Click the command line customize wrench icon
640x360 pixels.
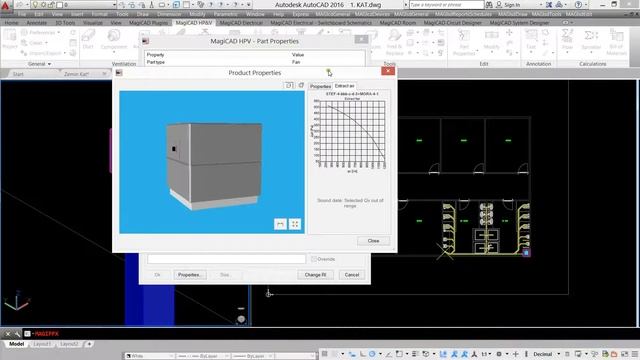tap(17, 334)
